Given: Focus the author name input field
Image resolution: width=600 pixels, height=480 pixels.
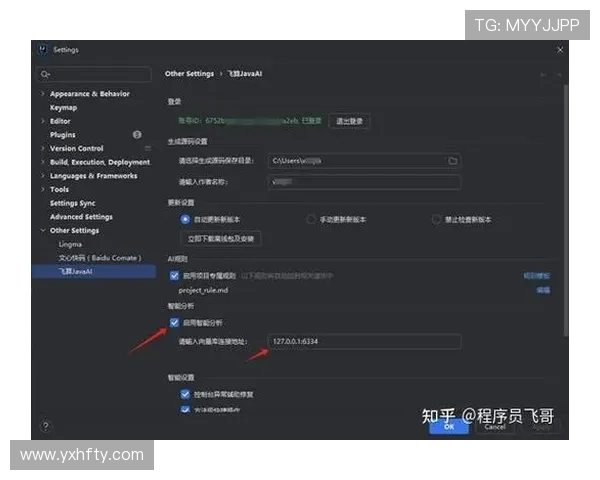Looking at the screenshot, I should (x=364, y=182).
